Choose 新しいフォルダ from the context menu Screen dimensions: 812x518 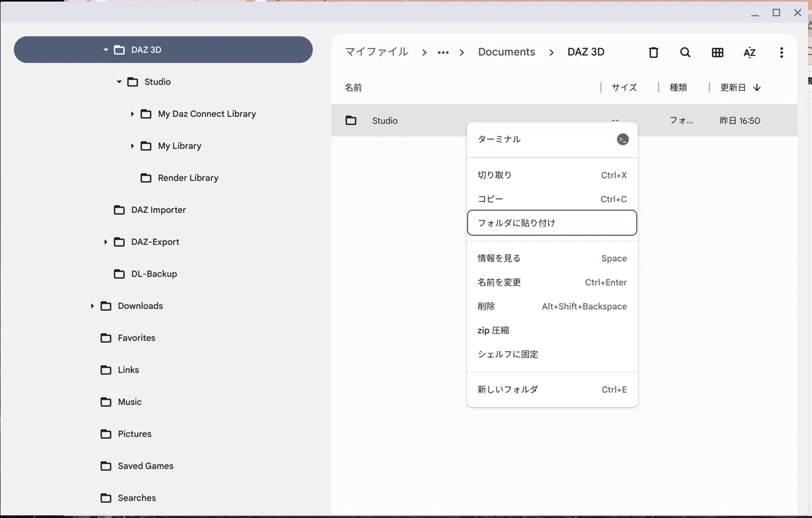pos(552,390)
